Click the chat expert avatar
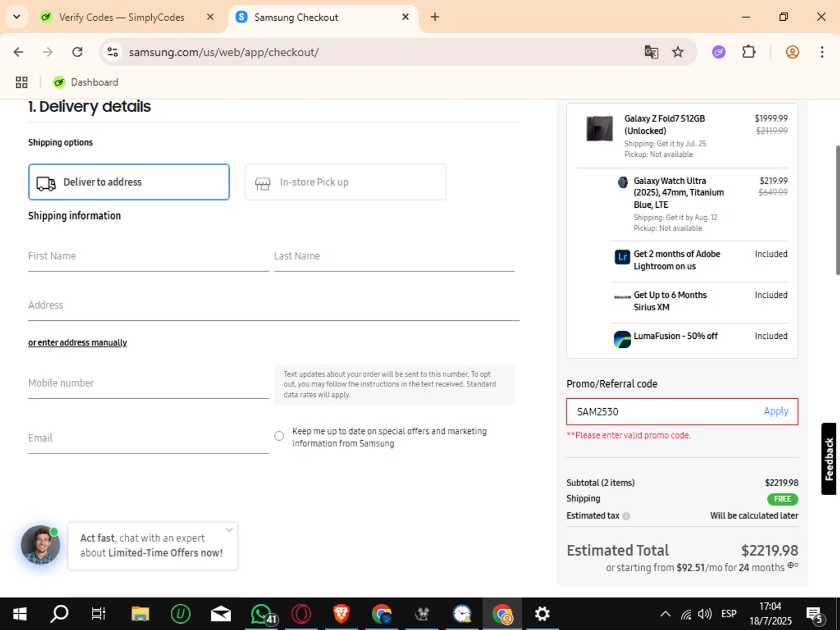Image resolution: width=840 pixels, height=630 pixels. coord(40,544)
